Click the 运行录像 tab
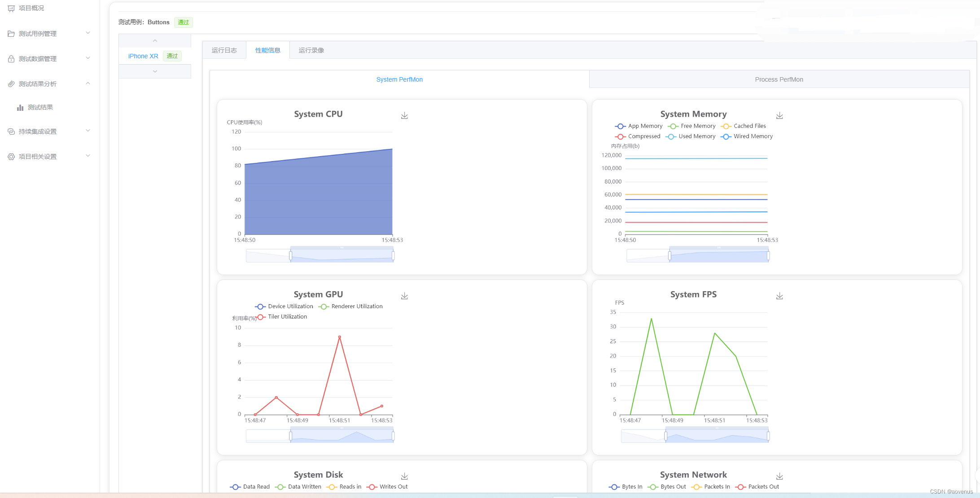Screen dimensions: 980x498 tap(311, 51)
